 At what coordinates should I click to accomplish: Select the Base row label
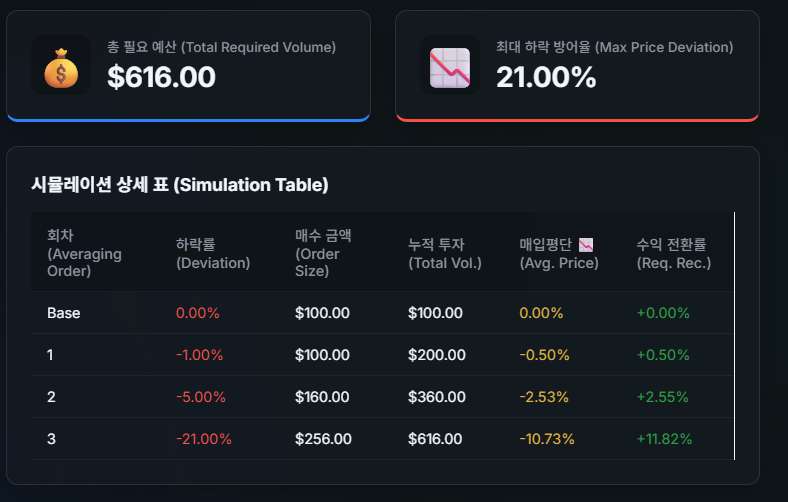click(63, 313)
